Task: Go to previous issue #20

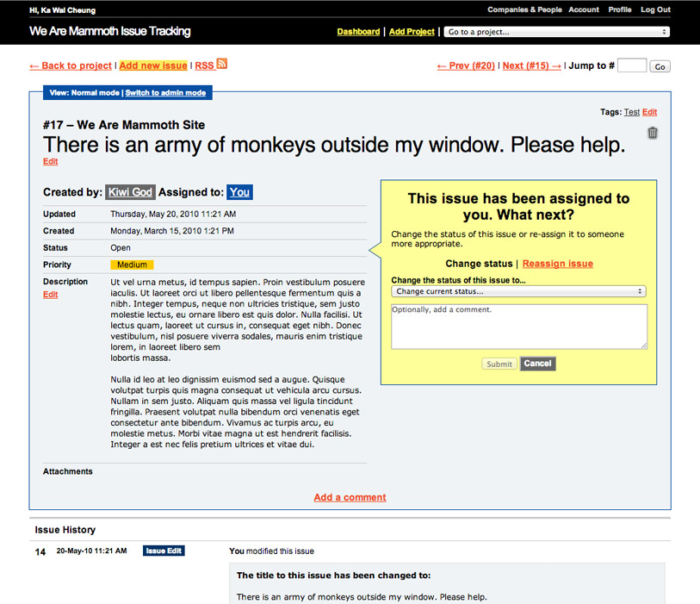Action: (466, 65)
